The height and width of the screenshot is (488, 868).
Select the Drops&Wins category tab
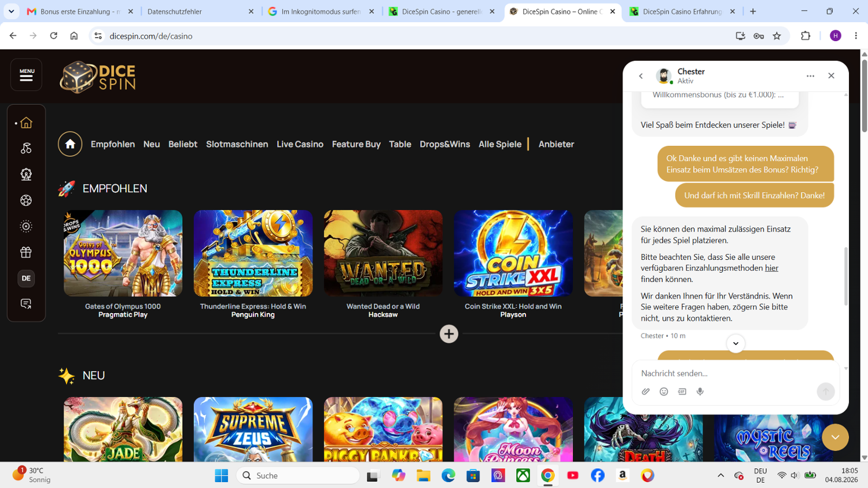pyautogui.click(x=445, y=144)
